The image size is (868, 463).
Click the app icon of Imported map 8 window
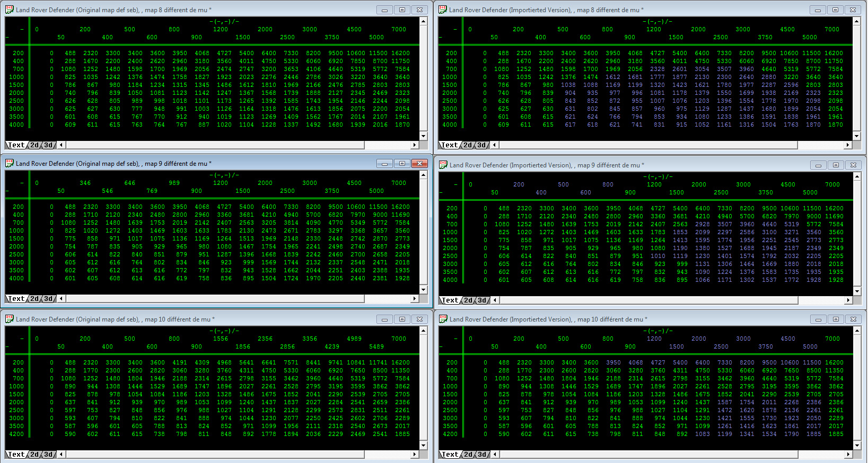tap(442, 10)
